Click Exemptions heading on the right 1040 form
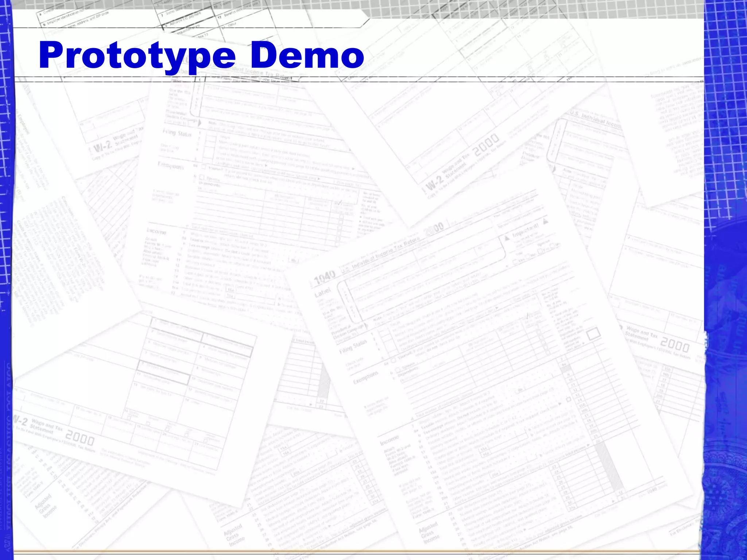The height and width of the screenshot is (560, 747). click(366, 377)
